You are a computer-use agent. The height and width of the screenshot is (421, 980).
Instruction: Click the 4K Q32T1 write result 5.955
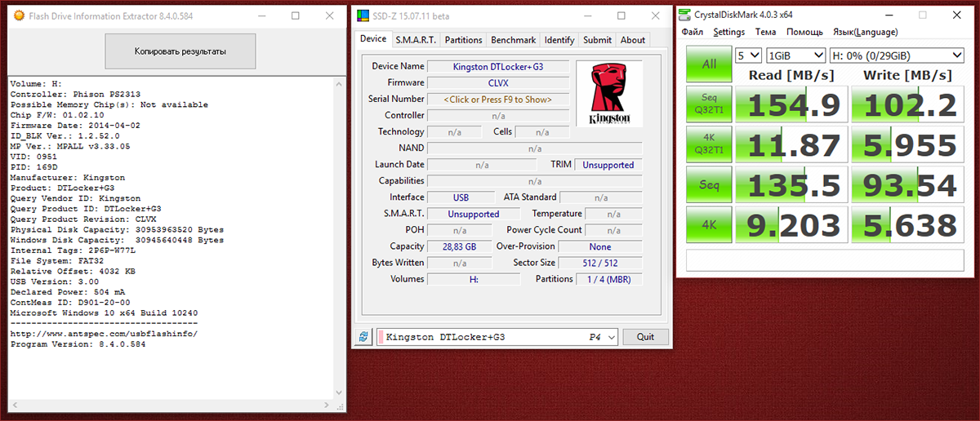907,144
